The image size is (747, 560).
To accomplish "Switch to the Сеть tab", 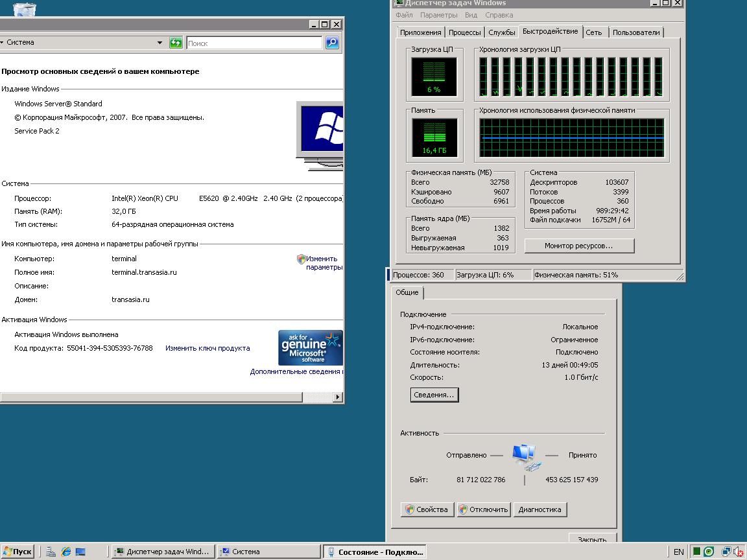I will (x=593, y=32).
